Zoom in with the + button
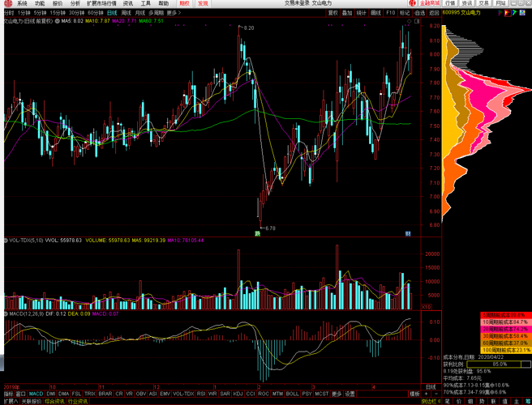 [x=426, y=394]
